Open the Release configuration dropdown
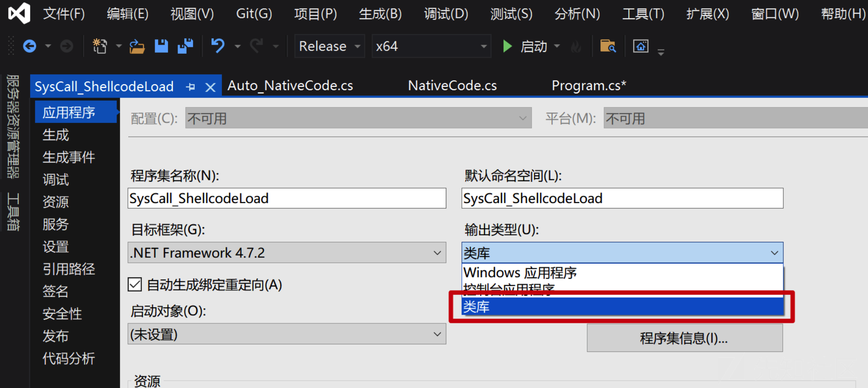Viewport: 868px width, 388px height. click(x=330, y=46)
